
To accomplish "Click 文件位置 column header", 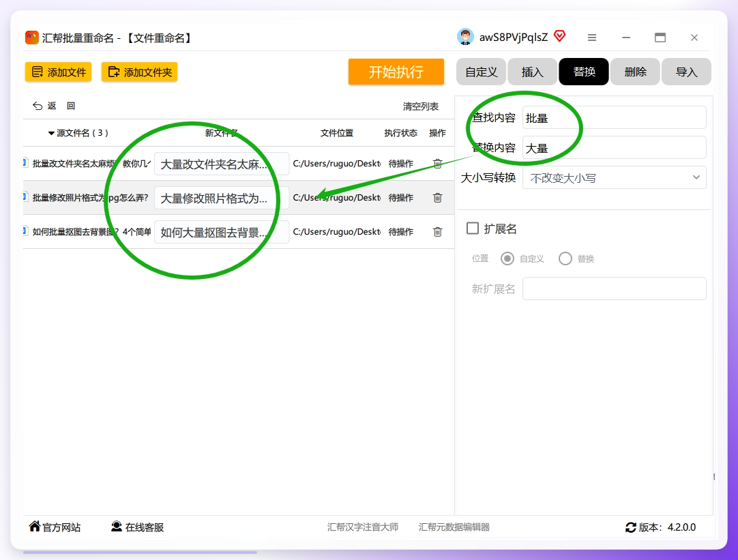I will (336, 133).
